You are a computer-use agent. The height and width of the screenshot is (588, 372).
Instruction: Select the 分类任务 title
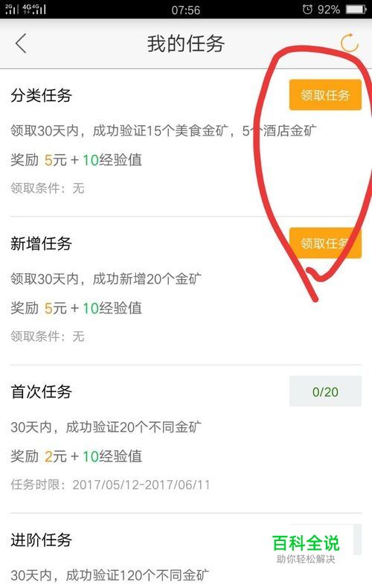coord(41,95)
